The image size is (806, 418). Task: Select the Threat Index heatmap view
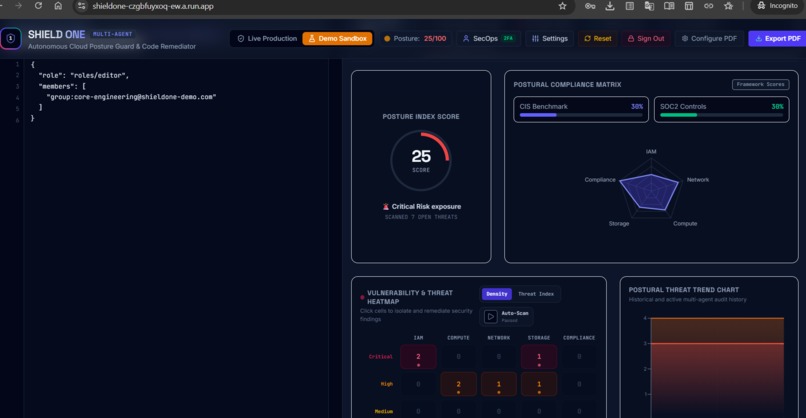[536, 294]
